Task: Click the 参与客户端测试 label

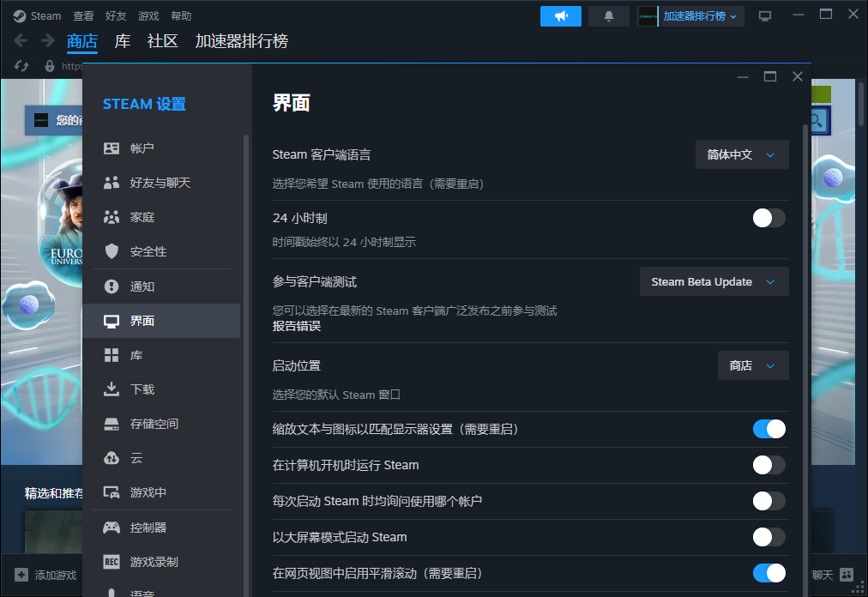Action: pos(315,282)
